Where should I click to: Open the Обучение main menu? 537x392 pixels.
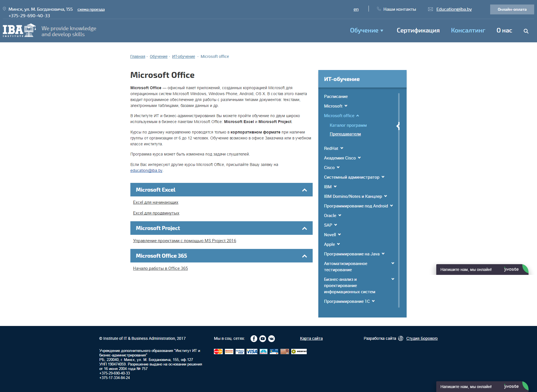pos(367,30)
